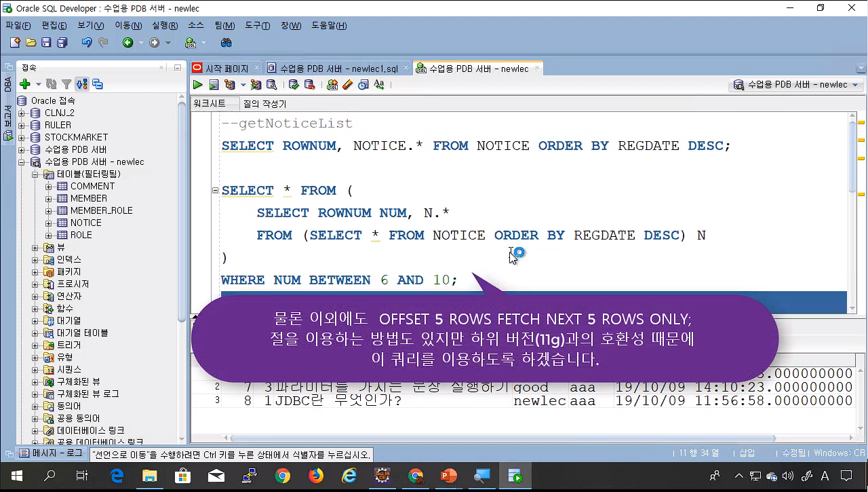The image size is (868, 492).
Task: Click the green Back navigation icon
Action: 127,43
